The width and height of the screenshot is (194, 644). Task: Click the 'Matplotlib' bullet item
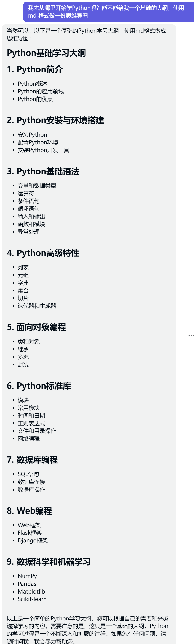tap(31, 591)
